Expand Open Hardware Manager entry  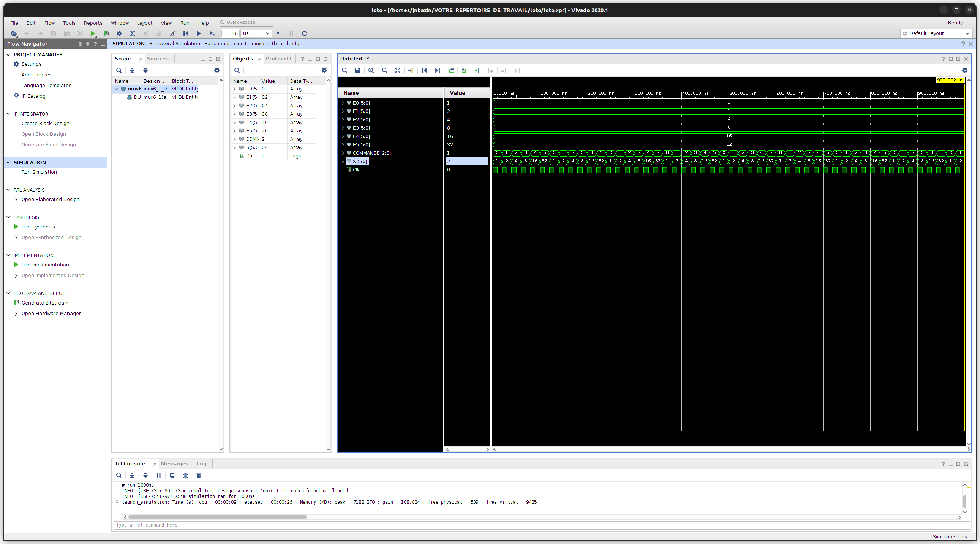(16, 314)
